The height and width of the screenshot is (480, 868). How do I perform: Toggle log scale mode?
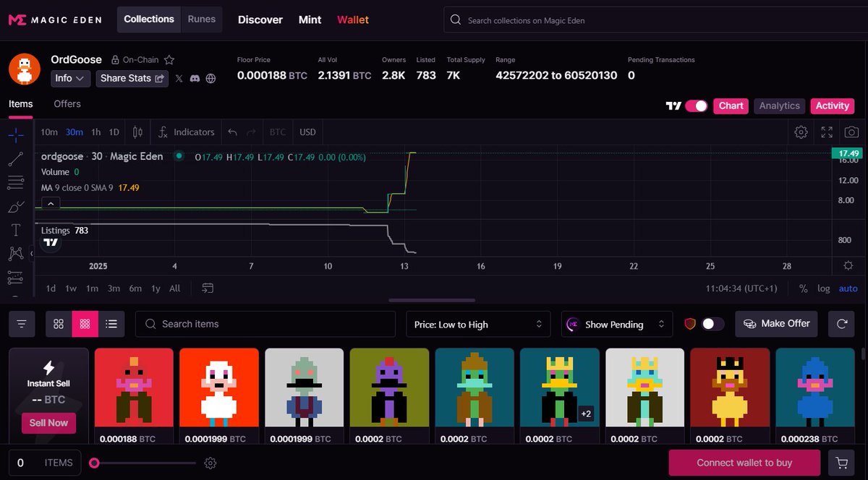click(824, 288)
